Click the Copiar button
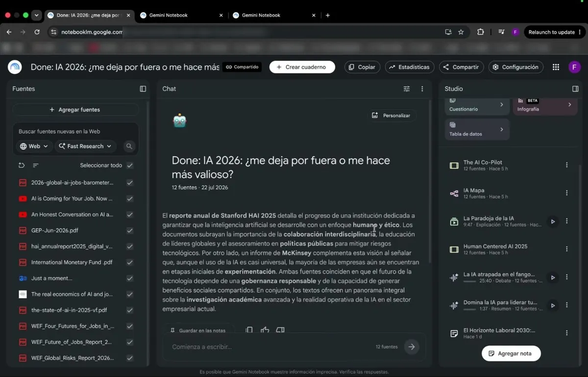Screen dimensions: 588x377 tap(362, 67)
